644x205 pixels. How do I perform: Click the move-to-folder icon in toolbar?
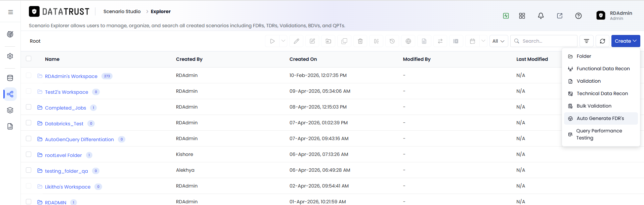(329, 41)
